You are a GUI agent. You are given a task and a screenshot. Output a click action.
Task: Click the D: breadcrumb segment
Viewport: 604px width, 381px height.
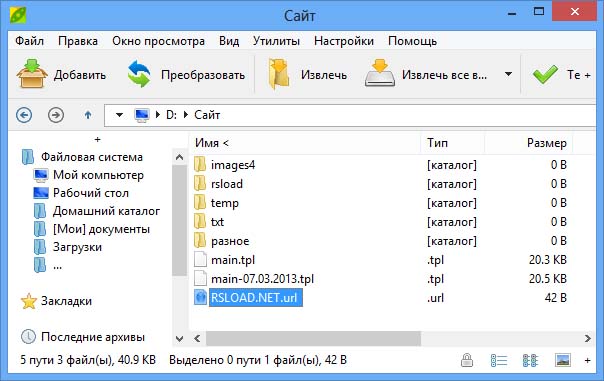pyautogui.click(x=171, y=115)
